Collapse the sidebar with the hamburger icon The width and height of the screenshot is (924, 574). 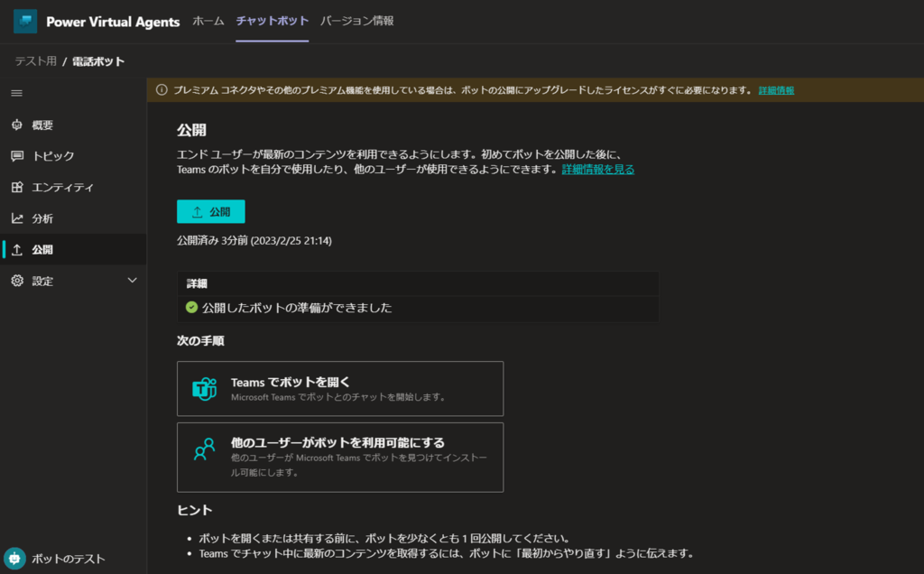pyautogui.click(x=16, y=93)
